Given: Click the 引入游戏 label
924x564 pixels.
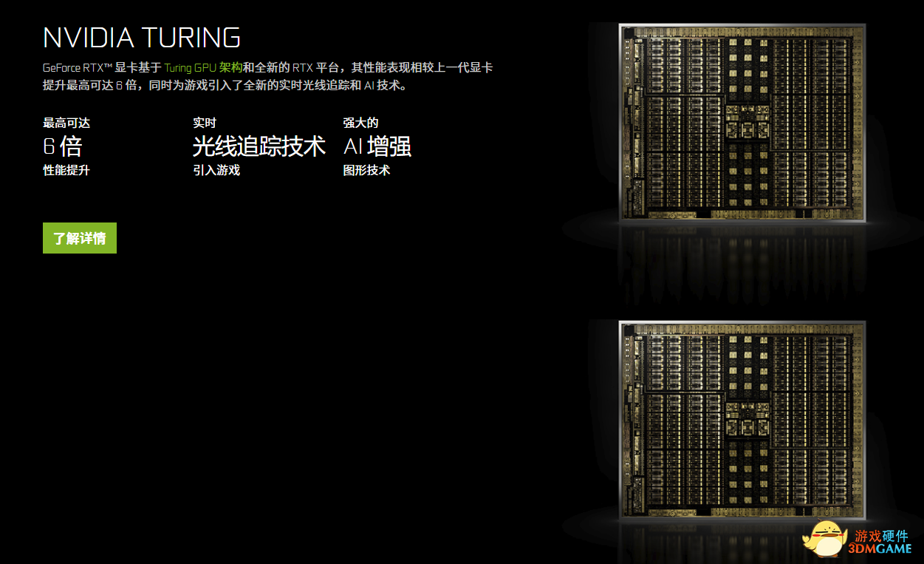Looking at the screenshot, I should click(216, 171).
